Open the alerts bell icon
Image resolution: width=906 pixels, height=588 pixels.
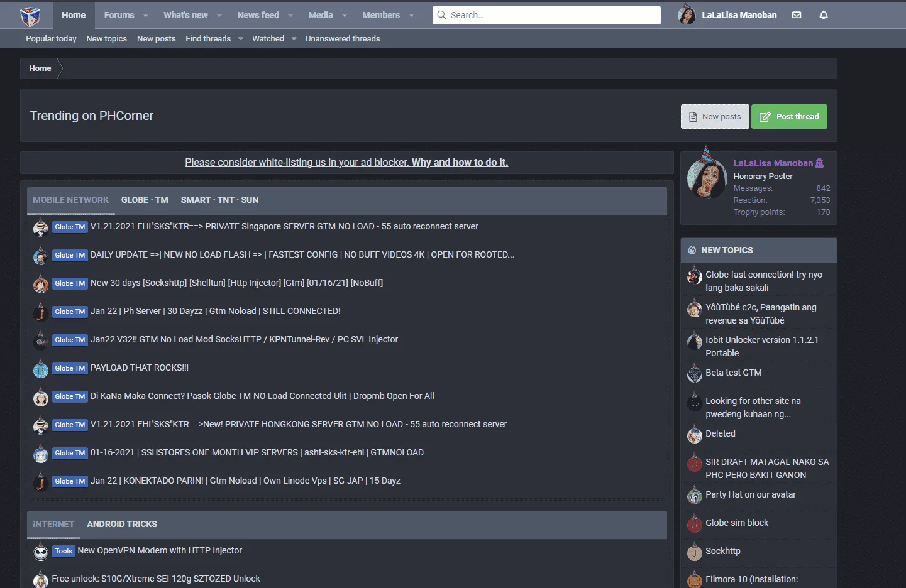824,15
